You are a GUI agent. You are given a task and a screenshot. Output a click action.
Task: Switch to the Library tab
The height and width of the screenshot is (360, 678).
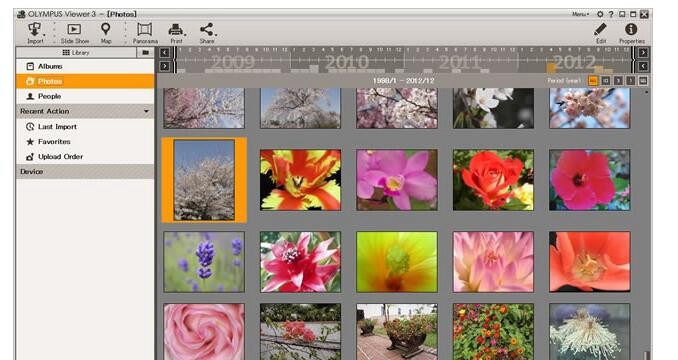pyautogui.click(x=76, y=52)
